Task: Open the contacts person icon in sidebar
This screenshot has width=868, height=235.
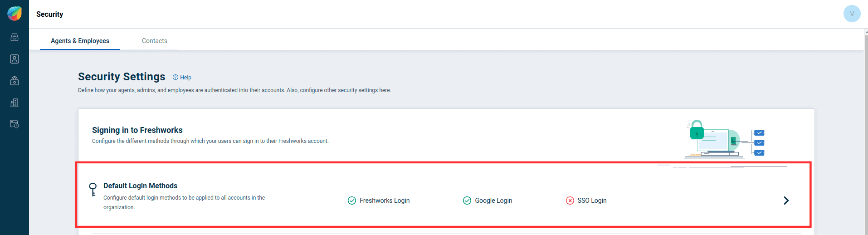Action: (15, 59)
